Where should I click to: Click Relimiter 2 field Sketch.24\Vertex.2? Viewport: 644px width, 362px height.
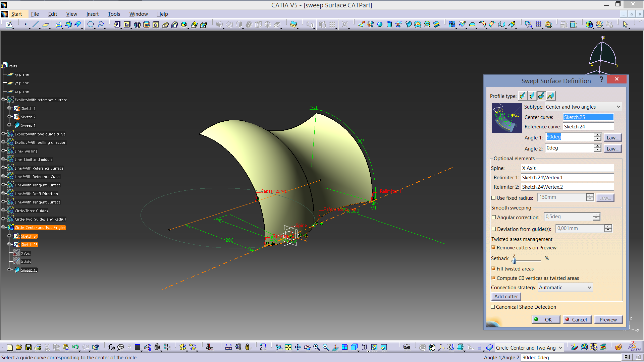[567, 187]
